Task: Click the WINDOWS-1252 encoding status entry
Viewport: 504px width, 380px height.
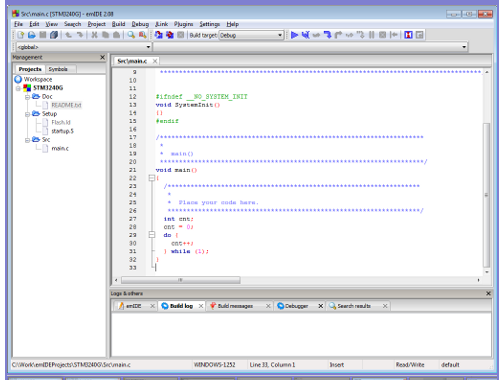Action: coord(215,365)
